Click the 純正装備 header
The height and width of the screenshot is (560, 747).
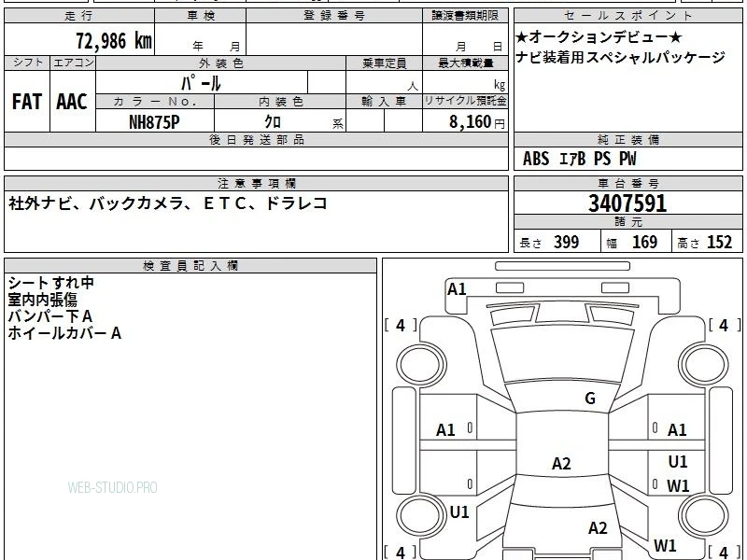(627, 140)
